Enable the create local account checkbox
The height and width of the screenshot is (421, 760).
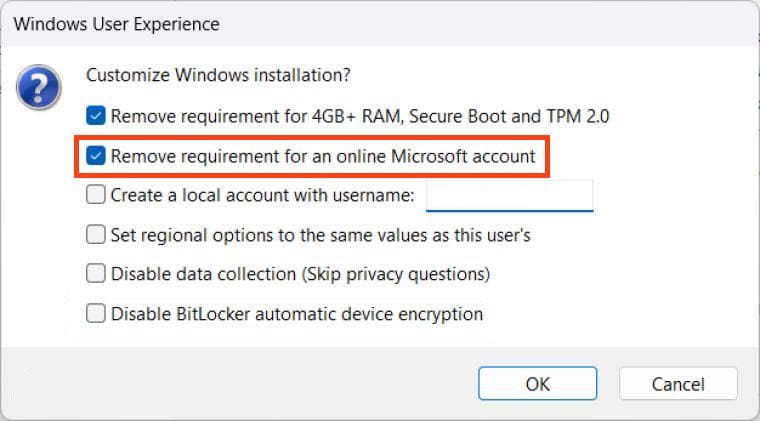[96, 195]
